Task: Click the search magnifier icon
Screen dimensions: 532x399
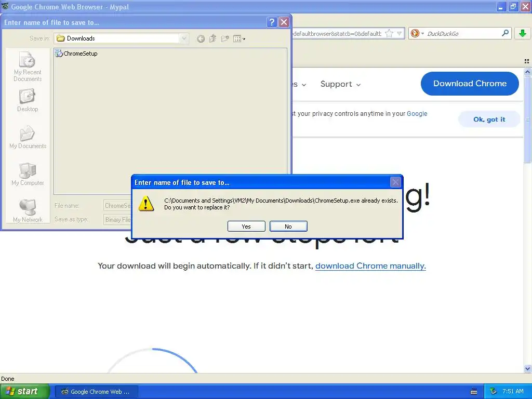Action: point(505,33)
